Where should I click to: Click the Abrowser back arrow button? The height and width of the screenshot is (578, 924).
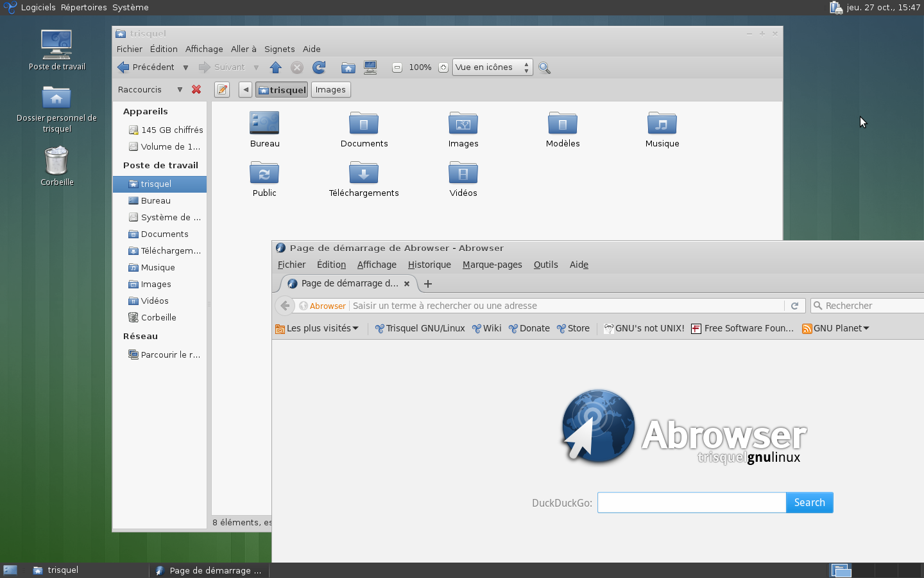(285, 306)
